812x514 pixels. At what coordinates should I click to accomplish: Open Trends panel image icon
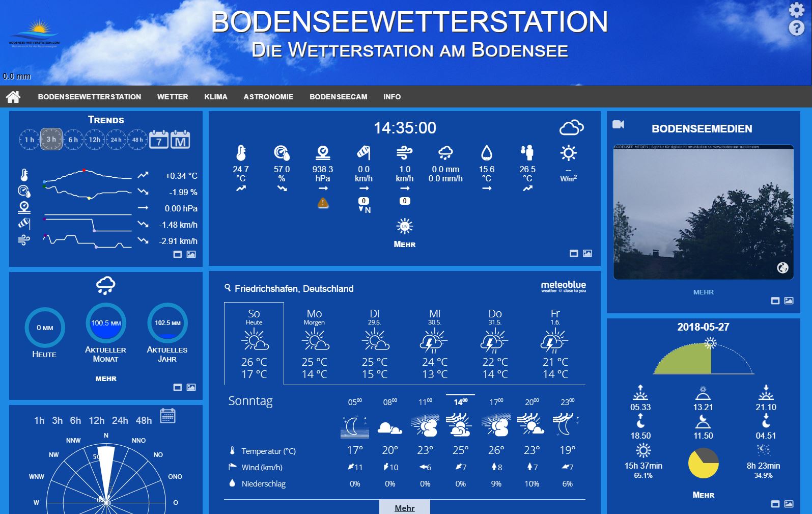(191, 254)
